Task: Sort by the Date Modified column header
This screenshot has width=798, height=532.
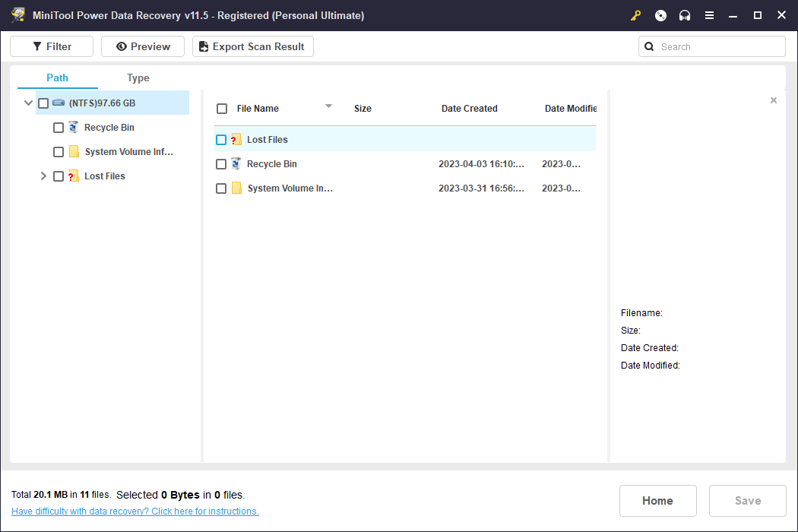Action: [571, 109]
